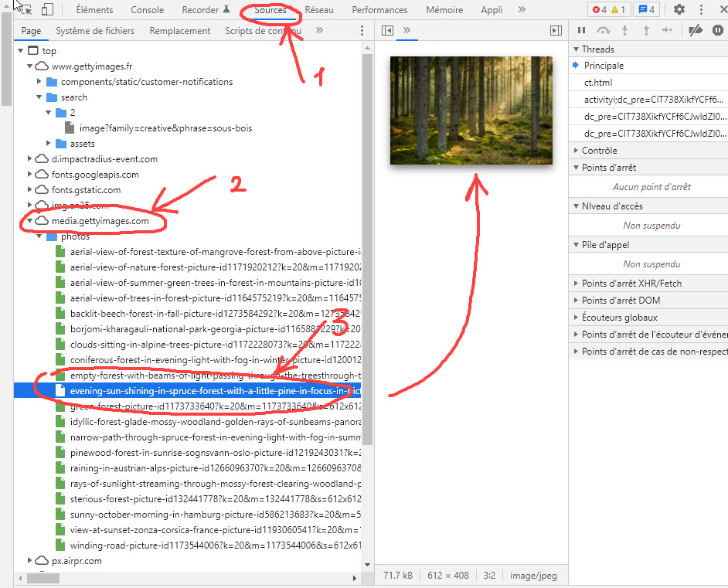This screenshot has height=588, width=728.
Task: Expand the assets folder
Action: (48, 144)
